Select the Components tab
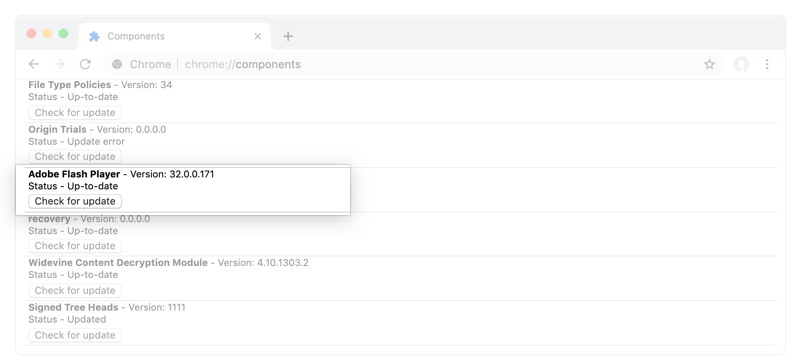Image resolution: width=800 pixels, height=360 pixels. coord(174,36)
